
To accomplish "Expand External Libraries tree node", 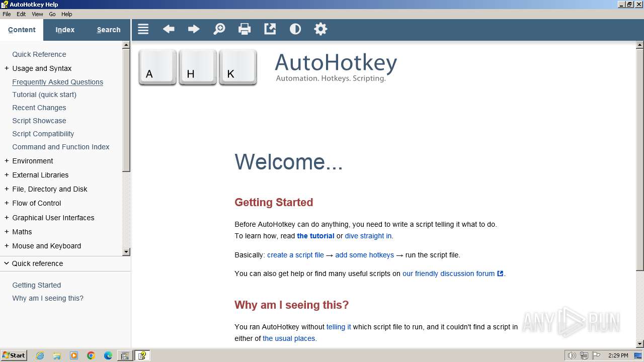I will pyautogui.click(x=7, y=175).
